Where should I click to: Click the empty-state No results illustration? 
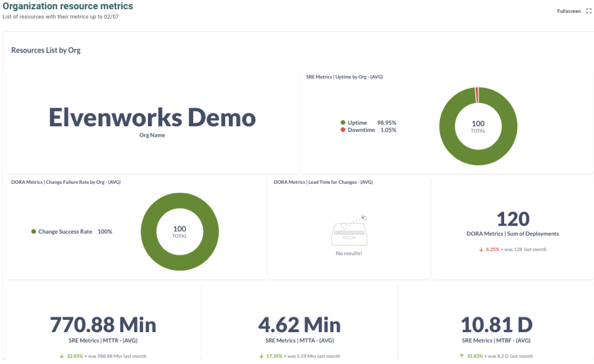(x=349, y=231)
